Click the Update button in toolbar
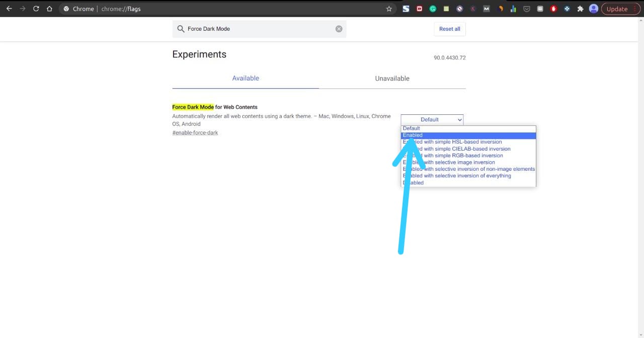Viewport: 644px width, 338px height. pyautogui.click(x=620, y=9)
